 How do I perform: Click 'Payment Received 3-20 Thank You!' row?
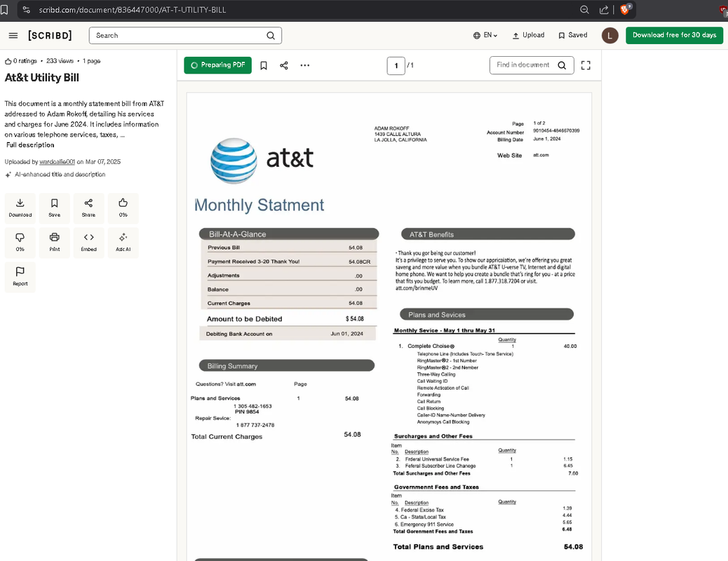point(288,262)
